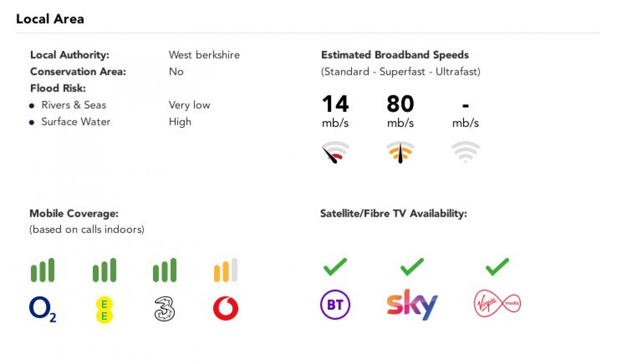
Task: Click the green checkmark above Virgin Media
Action: click(497, 267)
